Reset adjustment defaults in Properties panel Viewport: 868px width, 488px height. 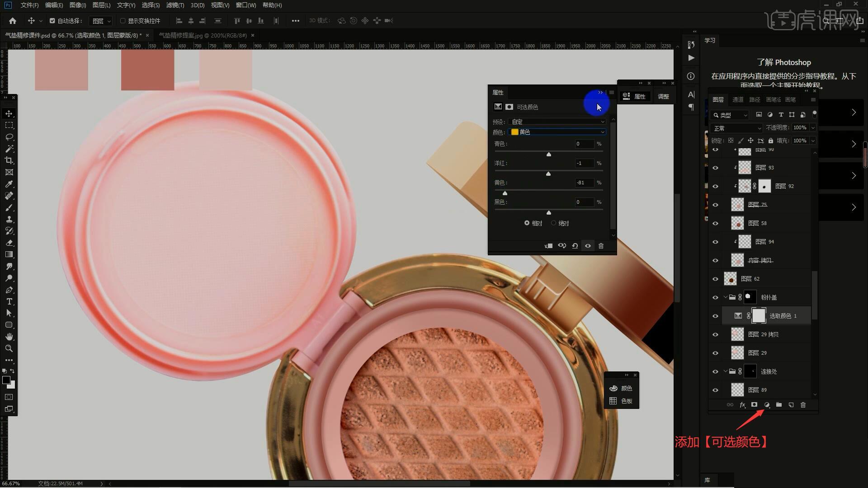click(x=575, y=246)
